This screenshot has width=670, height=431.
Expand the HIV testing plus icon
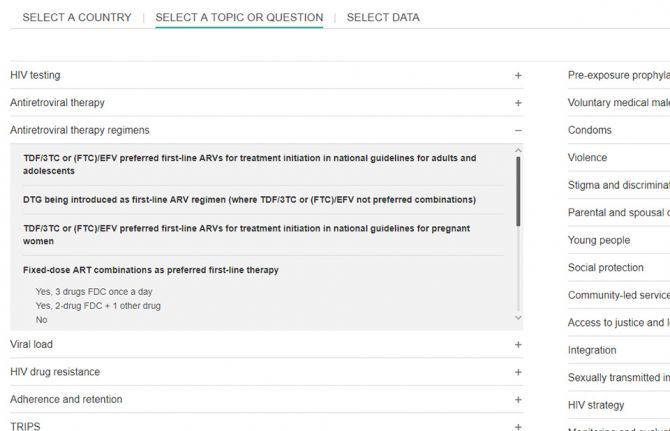pos(518,75)
